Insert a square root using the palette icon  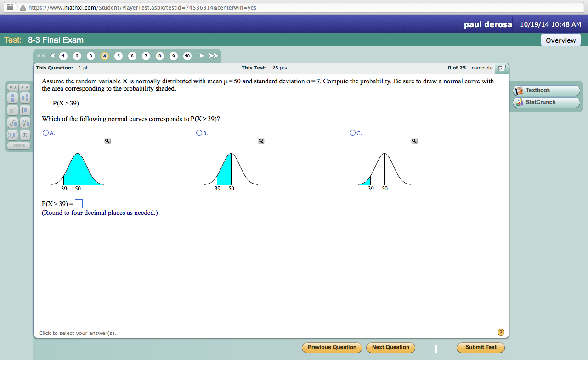(x=12, y=122)
